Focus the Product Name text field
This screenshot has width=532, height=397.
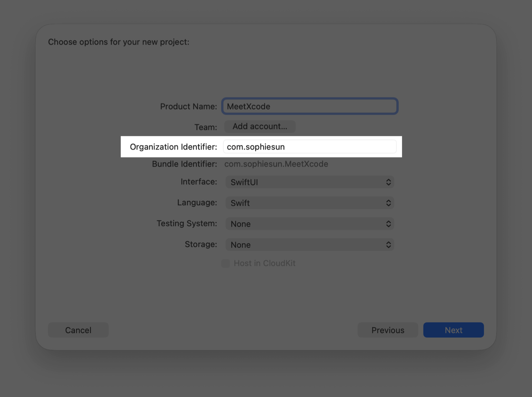point(310,106)
